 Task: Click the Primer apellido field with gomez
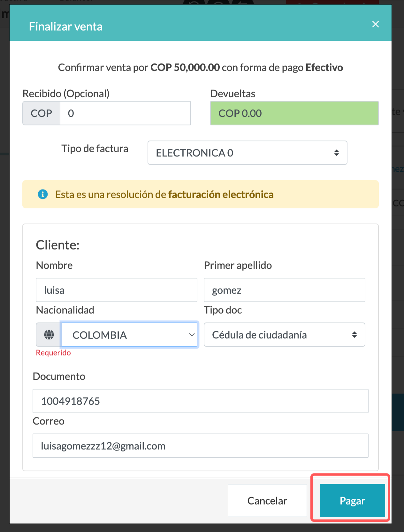click(x=284, y=290)
